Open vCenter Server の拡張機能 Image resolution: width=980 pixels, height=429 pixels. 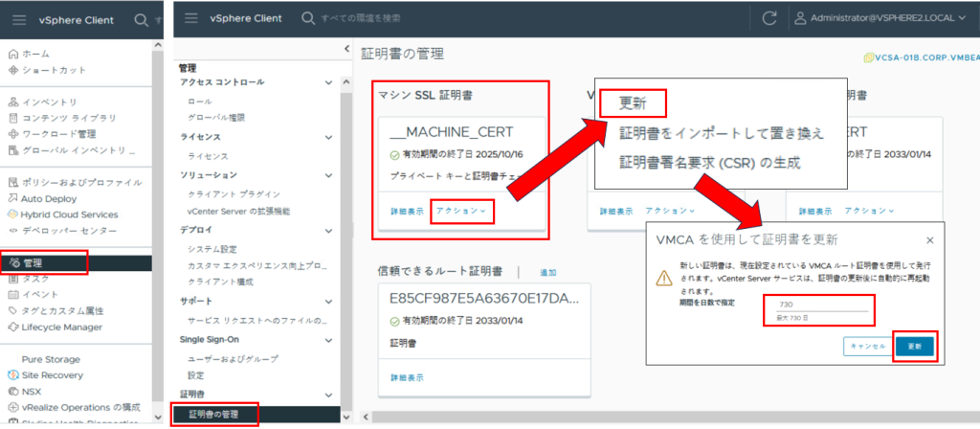[x=238, y=211]
